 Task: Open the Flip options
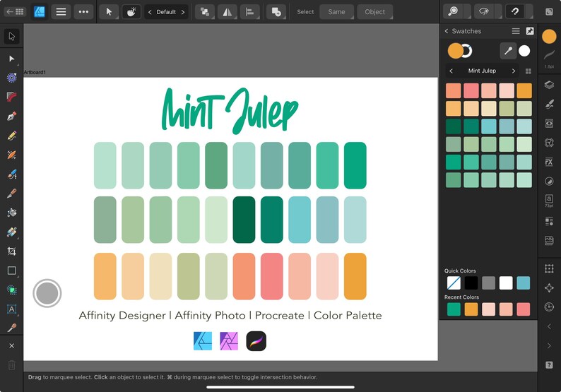pyautogui.click(x=228, y=12)
